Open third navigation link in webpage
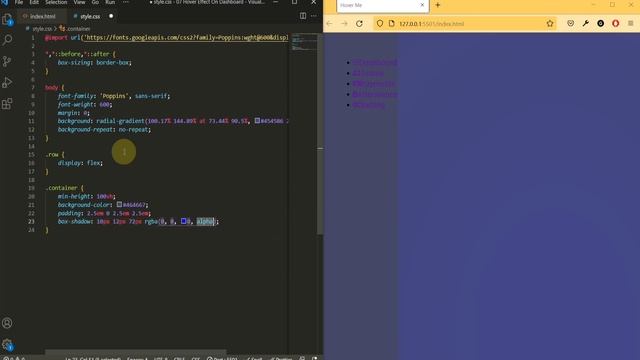Image resolution: width=640 pixels, height=360 pixels. click(374, 84)
